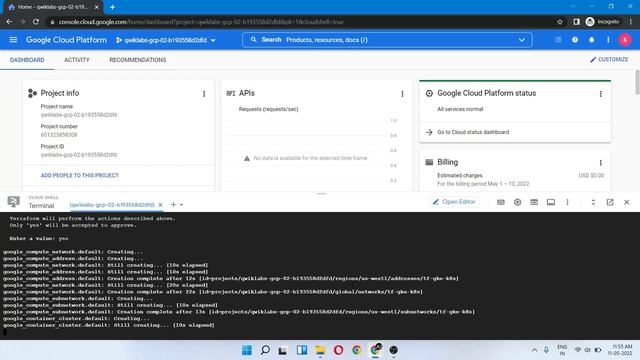
Task: Click the Incognito profile indicator
Action: click(x=602, y=22)
